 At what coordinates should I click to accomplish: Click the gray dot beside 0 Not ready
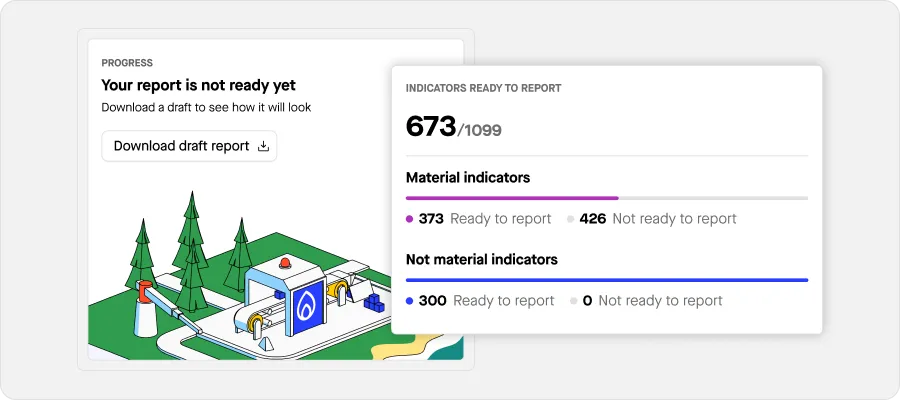tap(573, 301)
